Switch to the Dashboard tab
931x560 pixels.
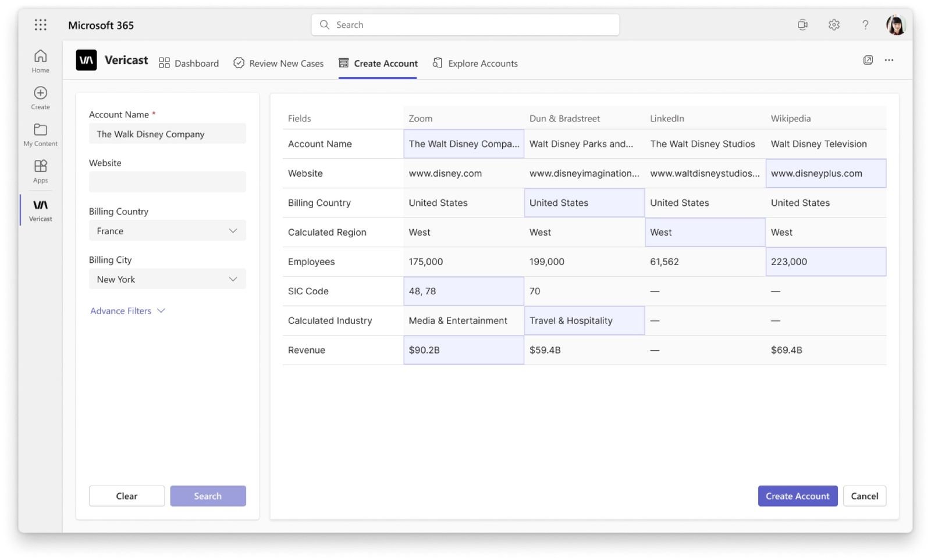coord(189,63)
